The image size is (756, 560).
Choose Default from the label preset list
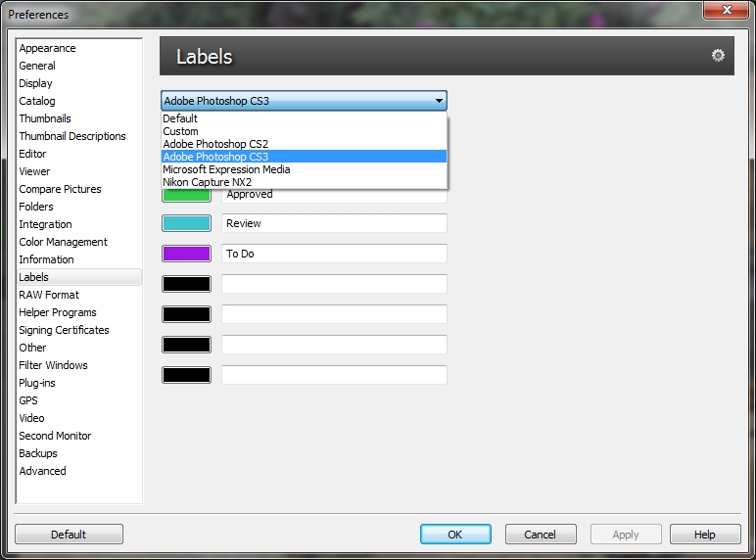[304, 118]
